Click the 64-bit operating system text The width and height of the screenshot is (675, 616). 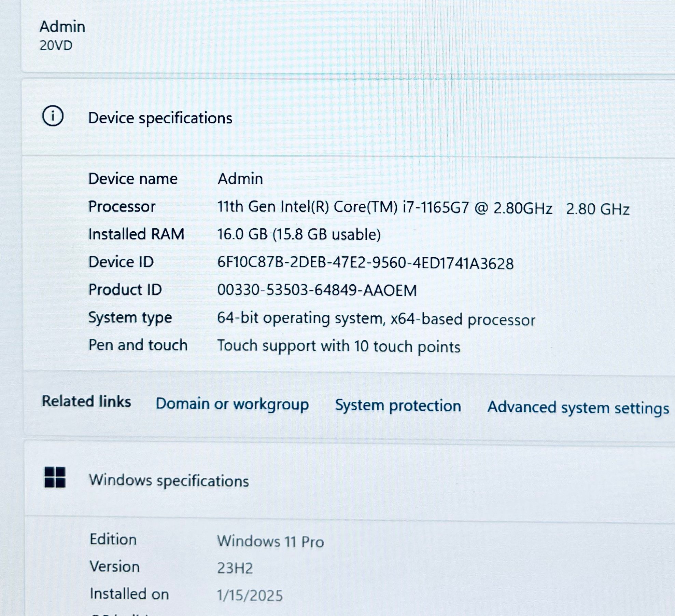(x=376, y=319)
